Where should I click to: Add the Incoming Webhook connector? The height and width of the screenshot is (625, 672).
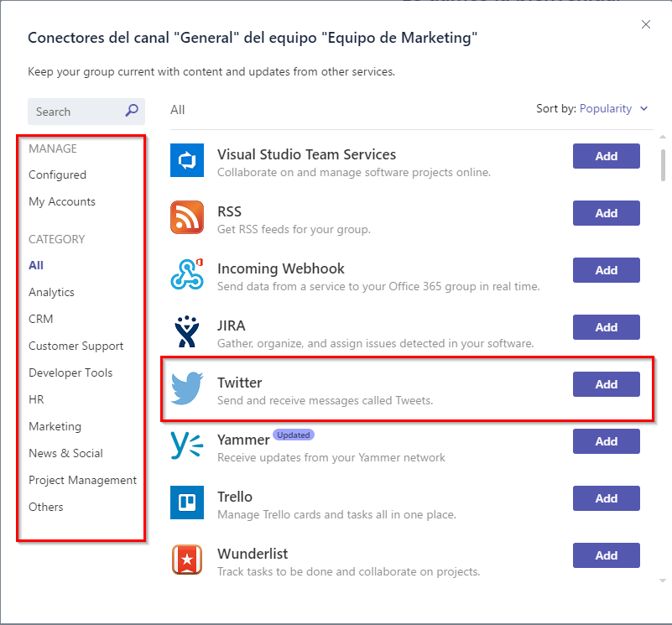click(606, 270)
